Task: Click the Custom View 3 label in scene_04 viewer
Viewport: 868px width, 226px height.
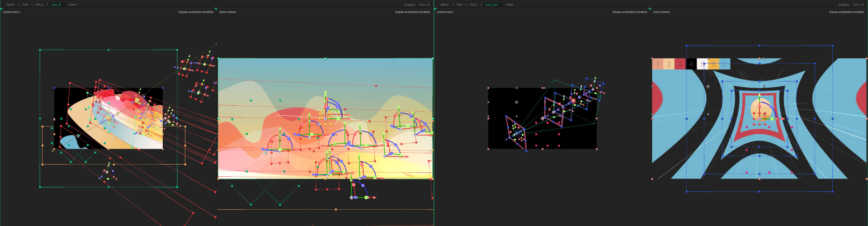Action: 11,12
